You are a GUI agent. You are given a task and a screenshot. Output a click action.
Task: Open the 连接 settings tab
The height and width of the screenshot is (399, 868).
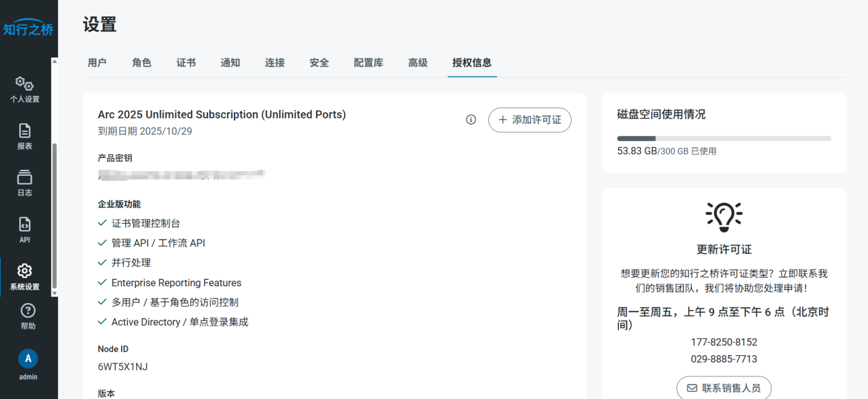click(x=275, y=63)
